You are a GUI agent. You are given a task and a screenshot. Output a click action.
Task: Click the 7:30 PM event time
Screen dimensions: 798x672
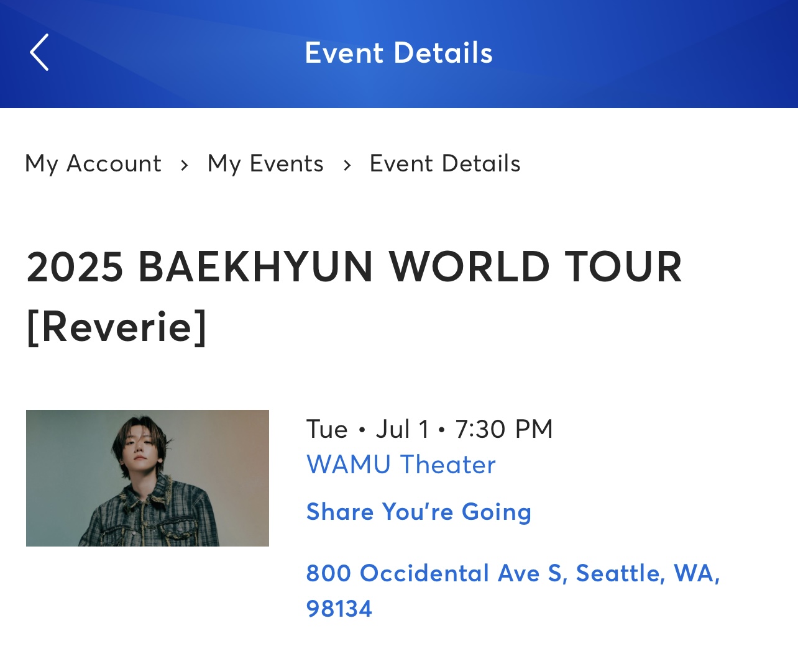[504, 429]
